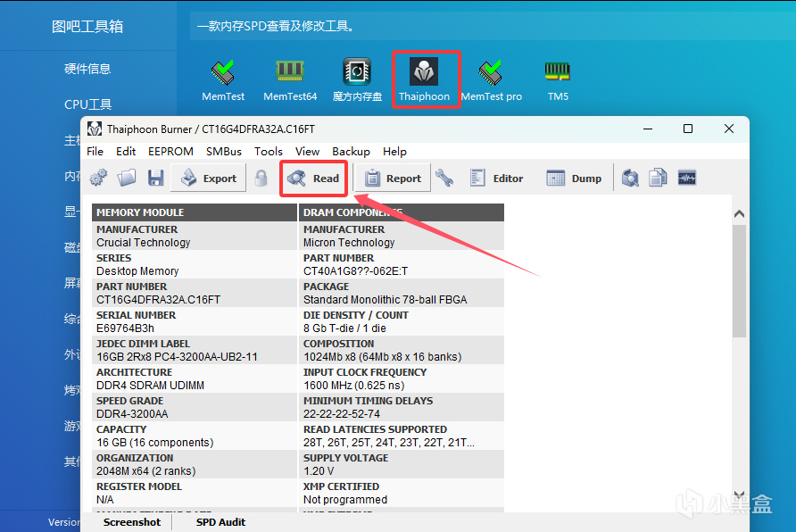This screenshot has width=796, height=532.
Task: Select CPU工具 in the toolbox sidebar
Action: (x=87, y=104)
